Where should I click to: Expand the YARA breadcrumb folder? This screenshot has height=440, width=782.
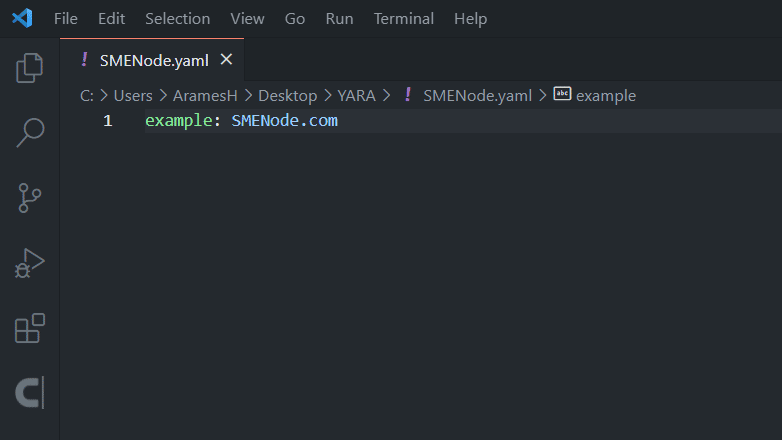pos(356,96)
